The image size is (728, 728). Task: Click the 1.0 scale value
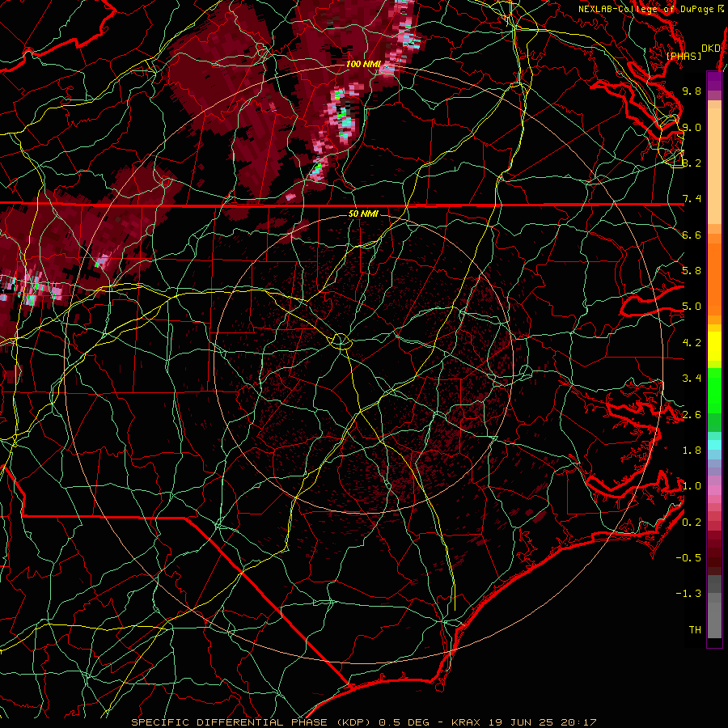(x=692, y=486)
